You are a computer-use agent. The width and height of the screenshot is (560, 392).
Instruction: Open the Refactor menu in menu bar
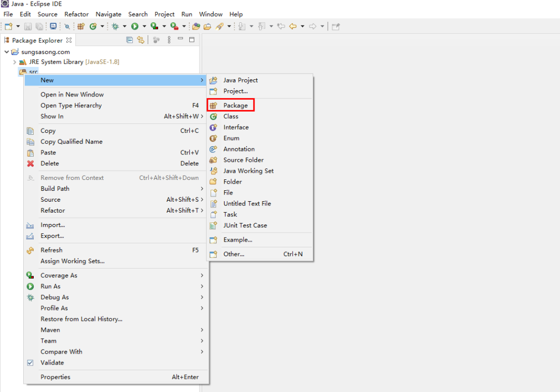pos(76,14)
